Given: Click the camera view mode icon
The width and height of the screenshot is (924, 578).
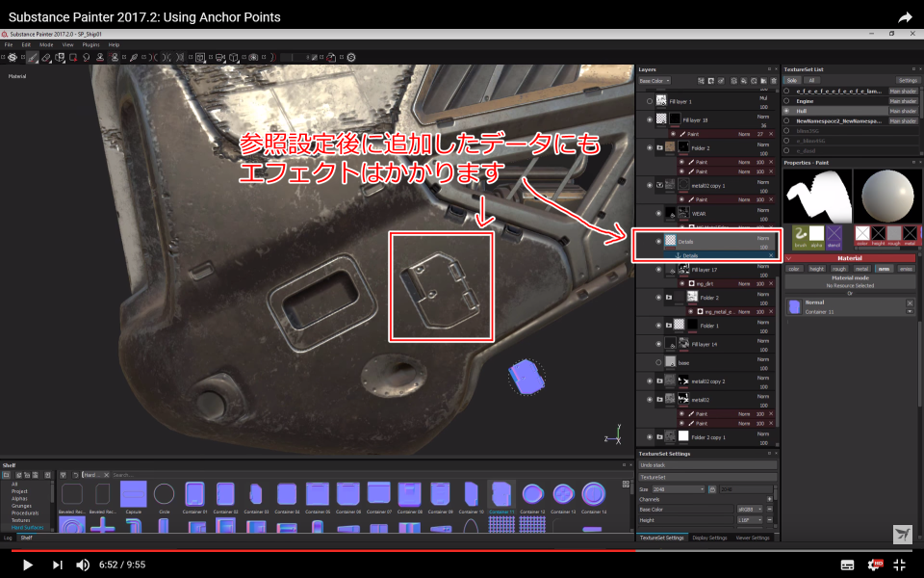Looking at the screenshot, I should tap(219, 57).
